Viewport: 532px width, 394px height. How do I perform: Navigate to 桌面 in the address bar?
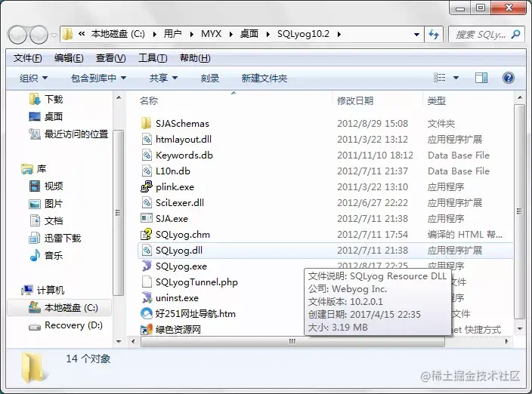[x=249, y=34]
